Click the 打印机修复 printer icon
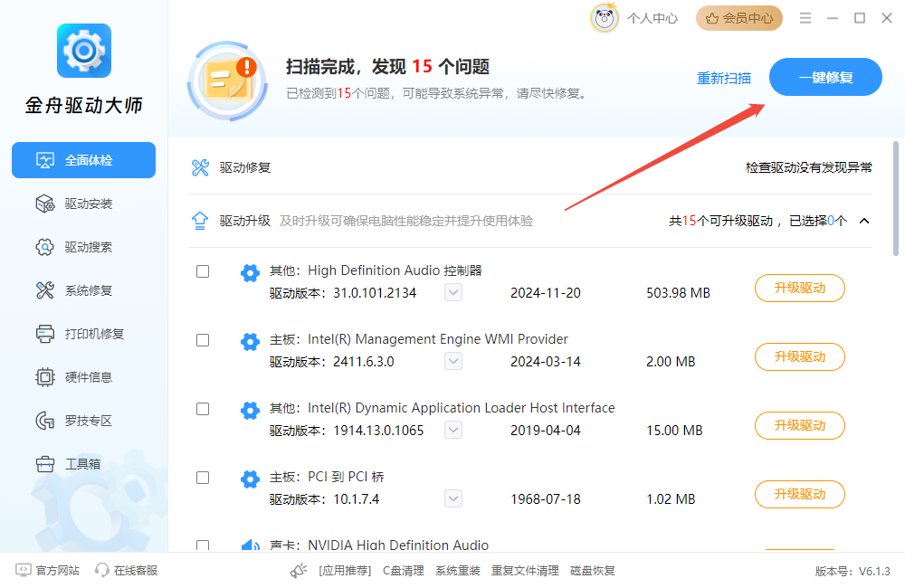This screenshot has width=905, height=588. 45,334
